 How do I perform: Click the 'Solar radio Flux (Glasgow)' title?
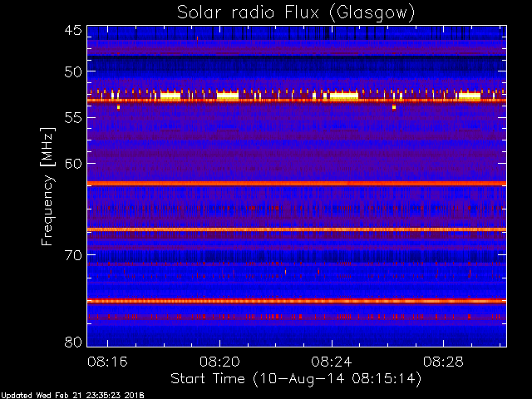tap(296, 13)
